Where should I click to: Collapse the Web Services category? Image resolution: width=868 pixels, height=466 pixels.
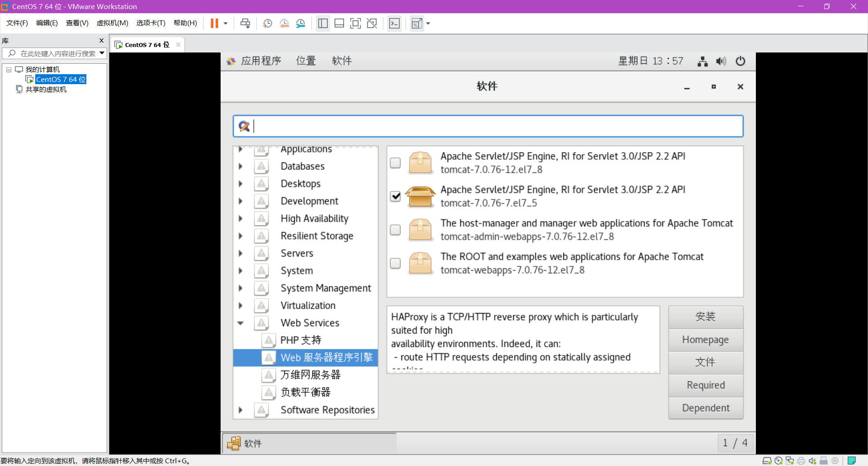241,323
